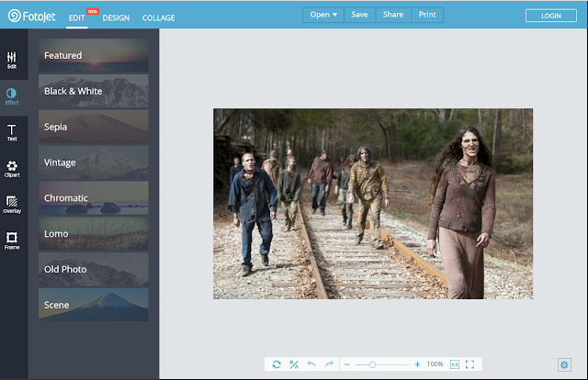Switch to the COLLAGE tab
The width and height of the screenshot is (588, 380).
pos(158,18)
